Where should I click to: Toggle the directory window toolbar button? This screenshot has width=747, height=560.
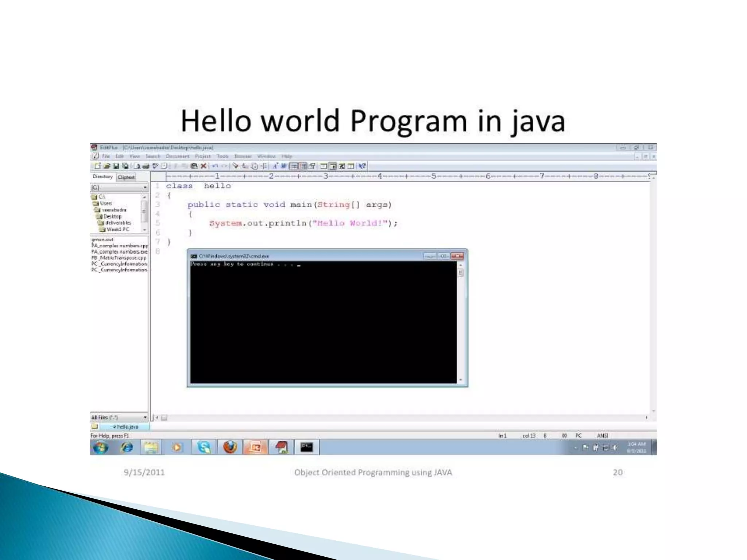pyautogui.click(x=332, y=166)
